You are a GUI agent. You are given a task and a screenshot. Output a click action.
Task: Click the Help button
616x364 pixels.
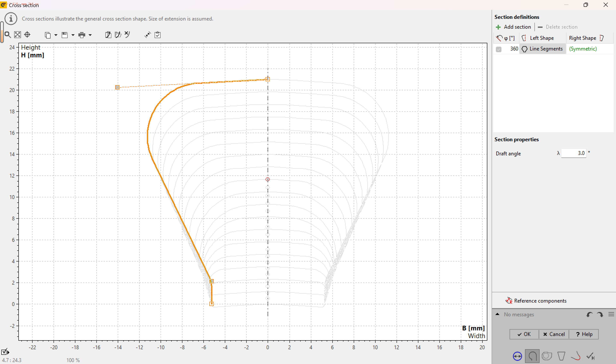[x=584, y=334]
